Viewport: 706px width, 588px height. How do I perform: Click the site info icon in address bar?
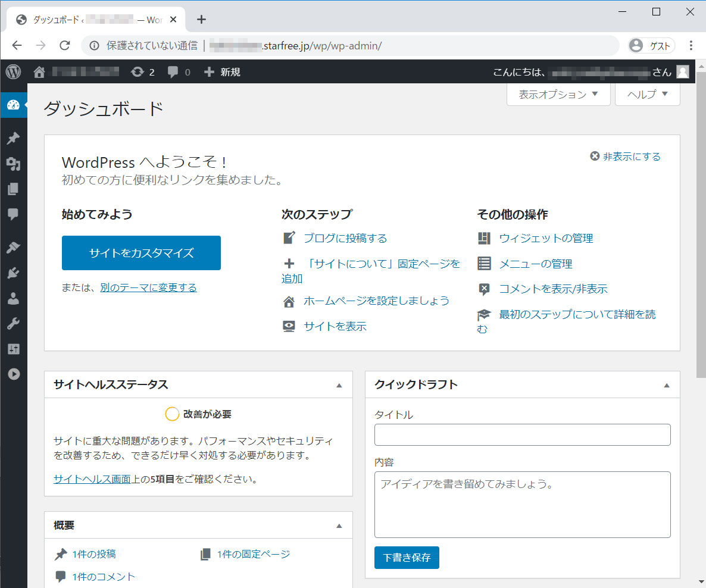[94, 45]
